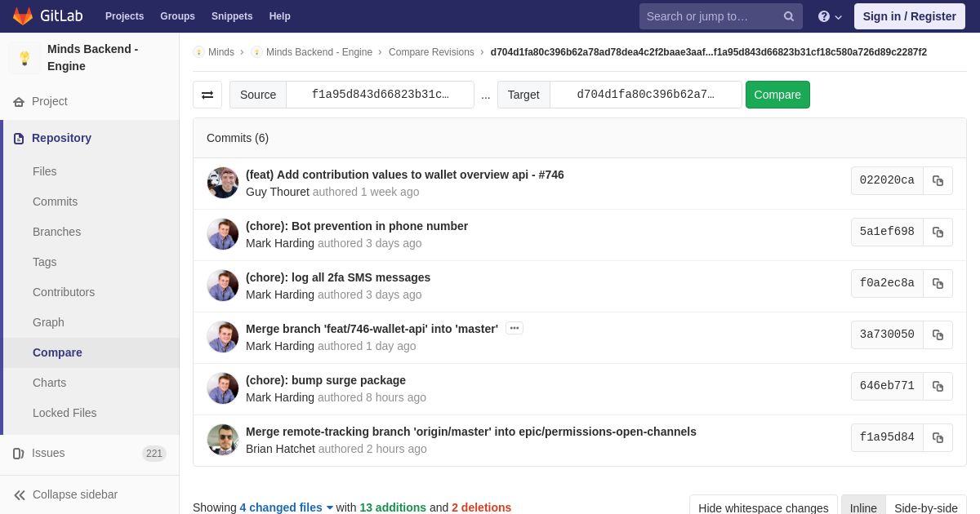Copy commit SHA 5a1ef698
980x514 pixels.
pyautogui.click(x=938, y=233)
